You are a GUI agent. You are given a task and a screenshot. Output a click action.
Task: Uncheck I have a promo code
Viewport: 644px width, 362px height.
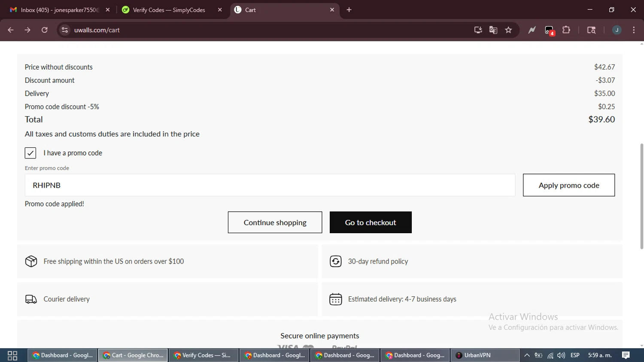pos(30,153)
